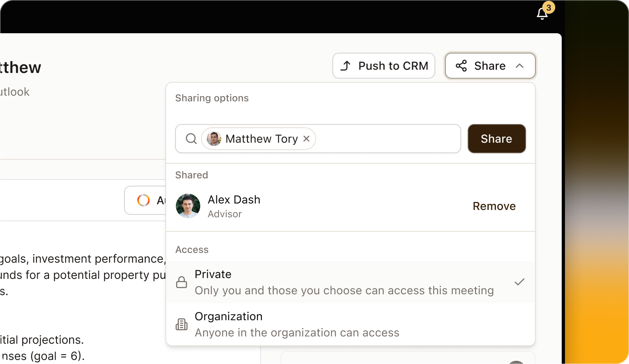629x364 pixels.
Task: Collapse the sharing panel via the Share chevron
Action: coord(520,66)
